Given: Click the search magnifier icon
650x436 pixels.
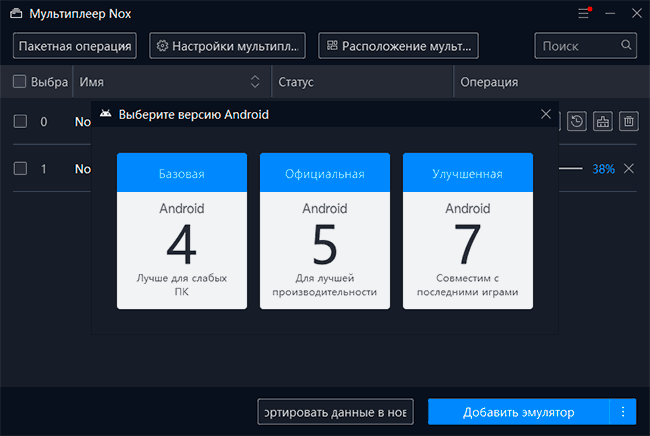Looking at the screenshot, I should tap(626, 45).
